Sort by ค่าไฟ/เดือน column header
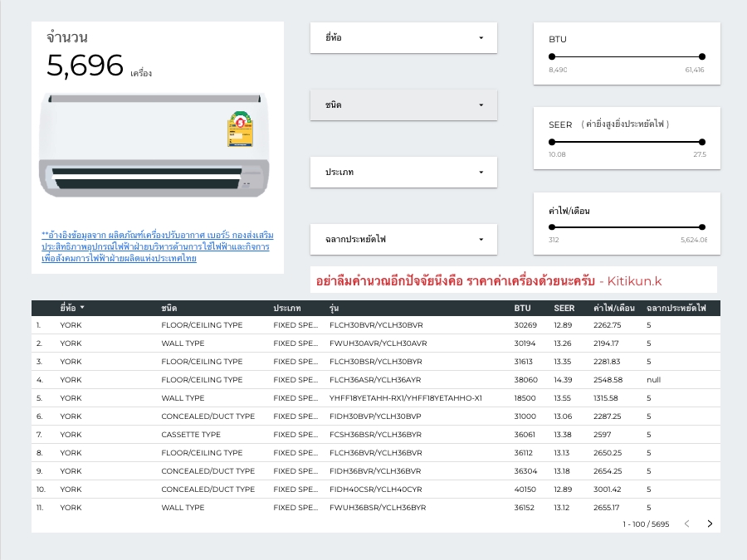Viewport: 747px width, 560px height. pyautogui.click(x=613, y=308)
